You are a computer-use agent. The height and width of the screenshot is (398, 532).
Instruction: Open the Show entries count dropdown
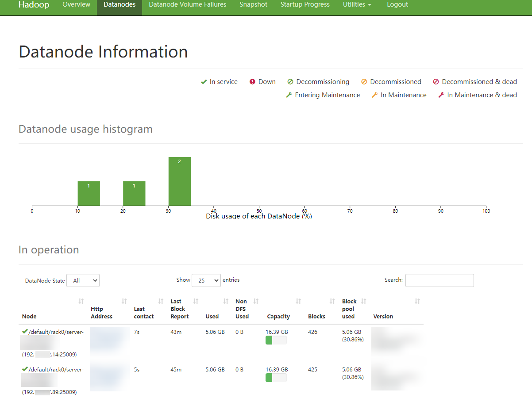pos(206,280)
